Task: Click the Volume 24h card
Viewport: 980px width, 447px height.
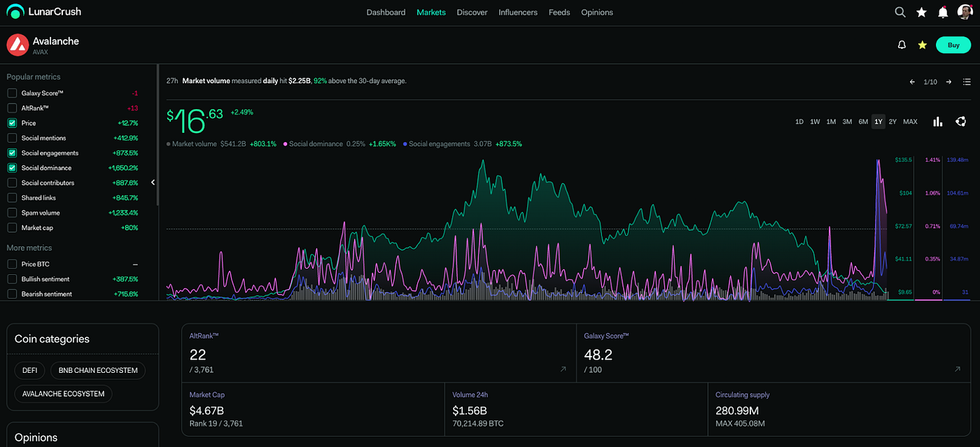Action: click(576, 409)
